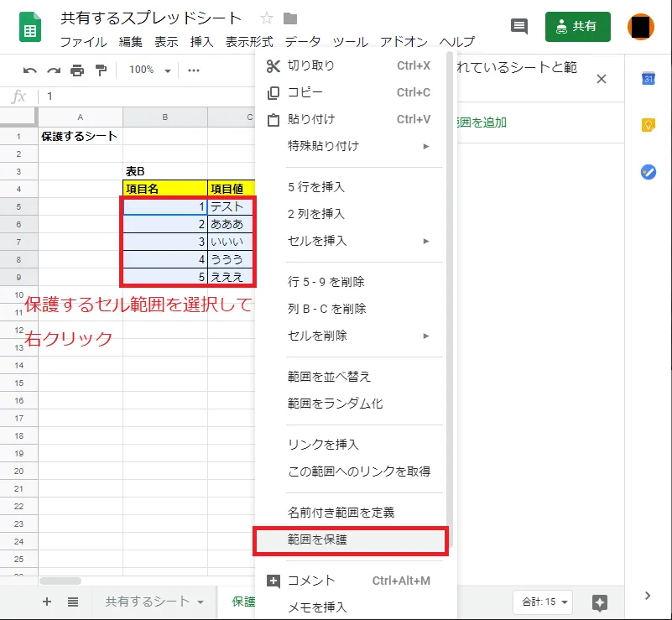
Task: Select 2 列を挿入
Action: (351, 214)
